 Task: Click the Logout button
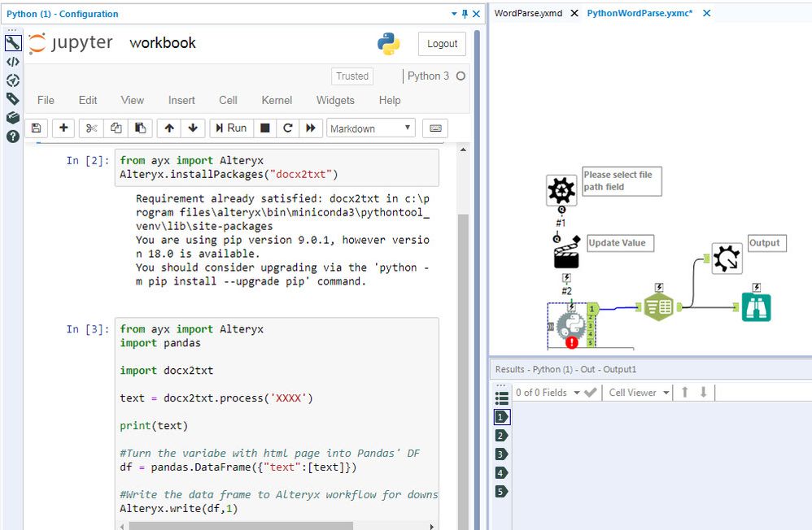pos(442,44)
